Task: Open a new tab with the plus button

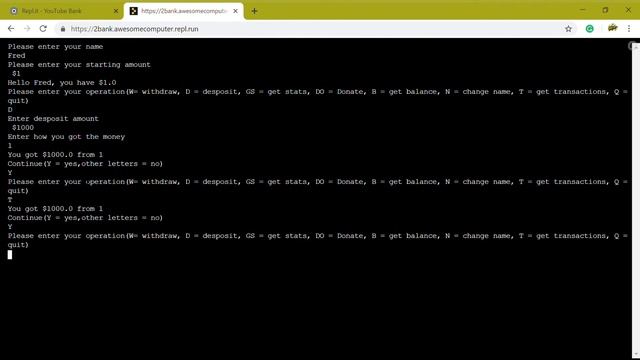Action: (254, 11)
